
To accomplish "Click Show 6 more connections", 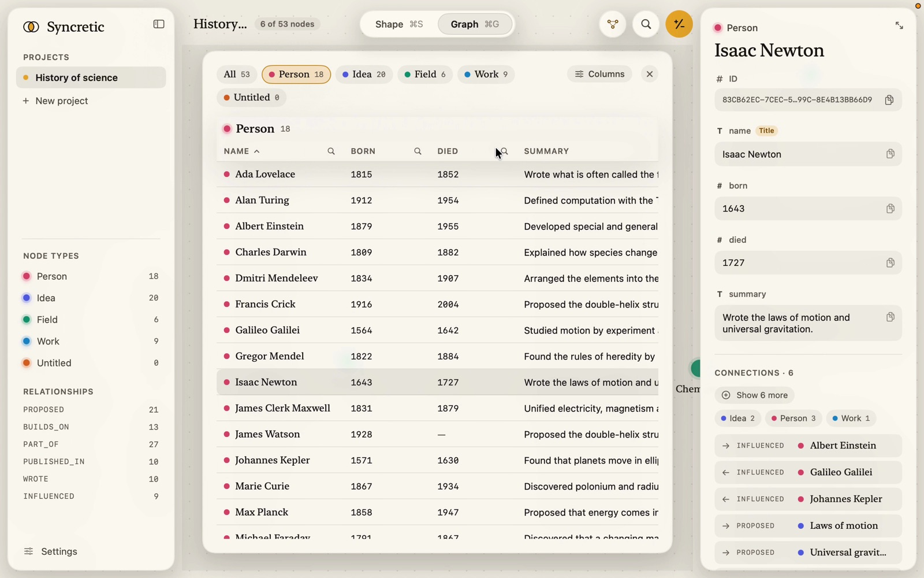I will pos(755,395).
